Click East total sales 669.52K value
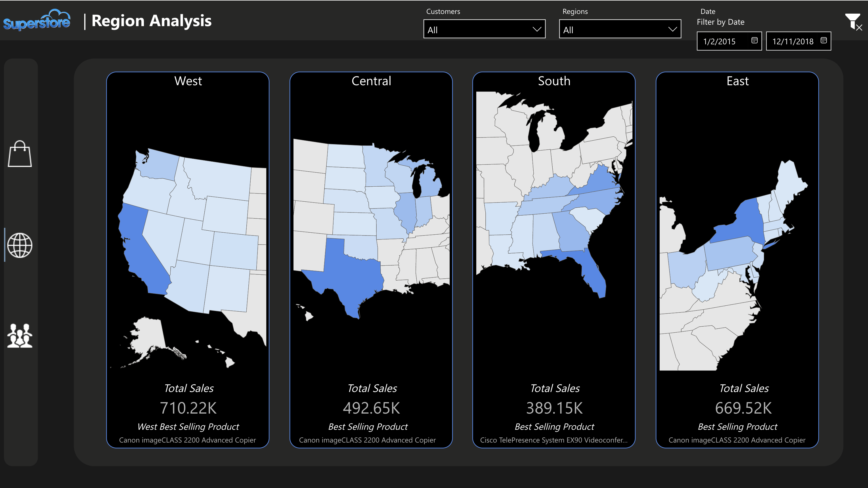 pyautogui.click(x=743, y=408)
